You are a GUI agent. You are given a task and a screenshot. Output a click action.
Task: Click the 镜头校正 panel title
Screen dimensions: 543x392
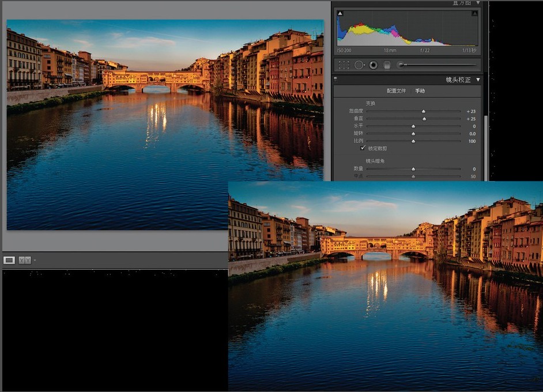click(x=458, y=80)
